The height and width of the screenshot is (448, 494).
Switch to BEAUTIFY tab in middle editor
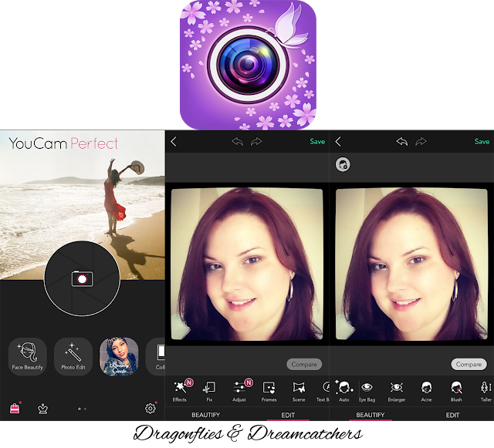click(206, 415)
